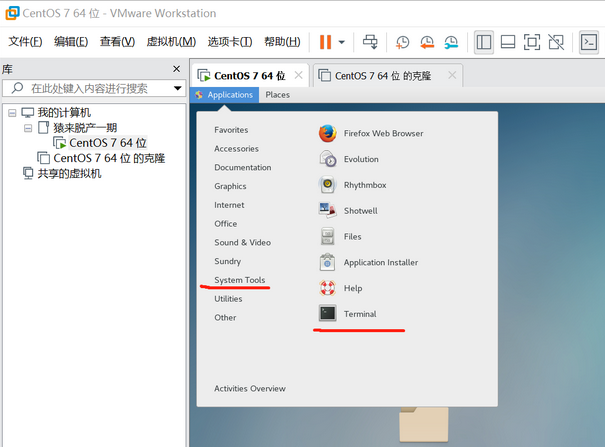
Task: Select the Graphics category
Action: tap(230, 186)
